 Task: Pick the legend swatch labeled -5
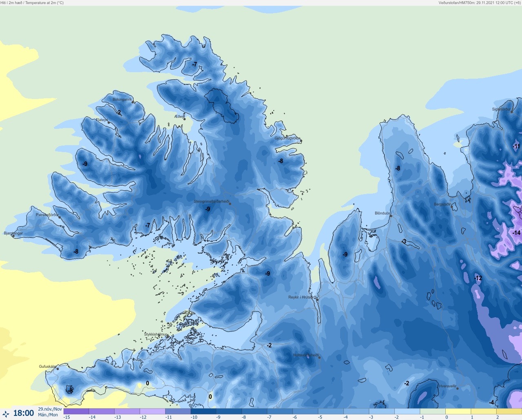coord(331,412)
